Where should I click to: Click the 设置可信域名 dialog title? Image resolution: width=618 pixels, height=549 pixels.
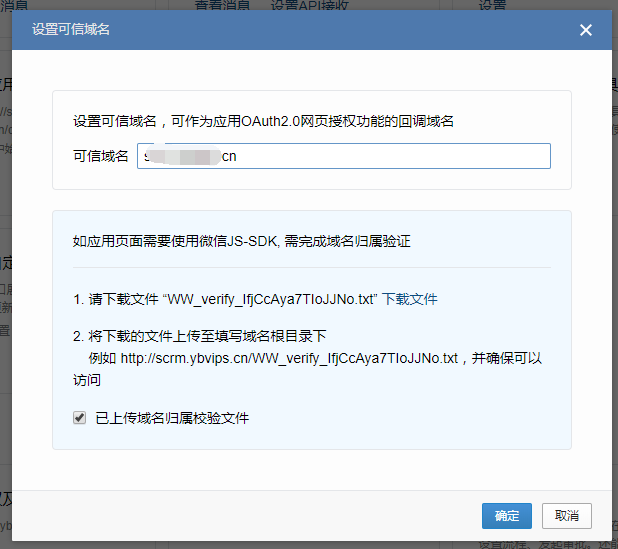(x=71, y=30)
